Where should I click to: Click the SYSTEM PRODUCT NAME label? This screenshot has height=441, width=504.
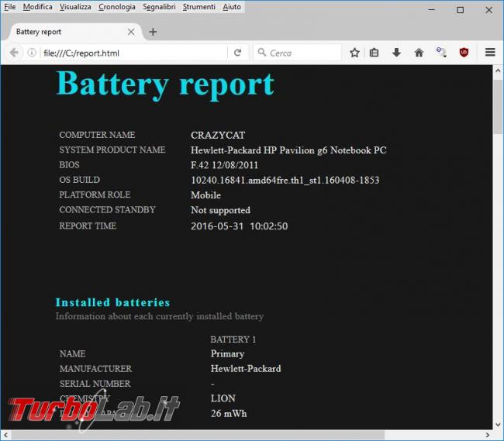pos(112,150)
